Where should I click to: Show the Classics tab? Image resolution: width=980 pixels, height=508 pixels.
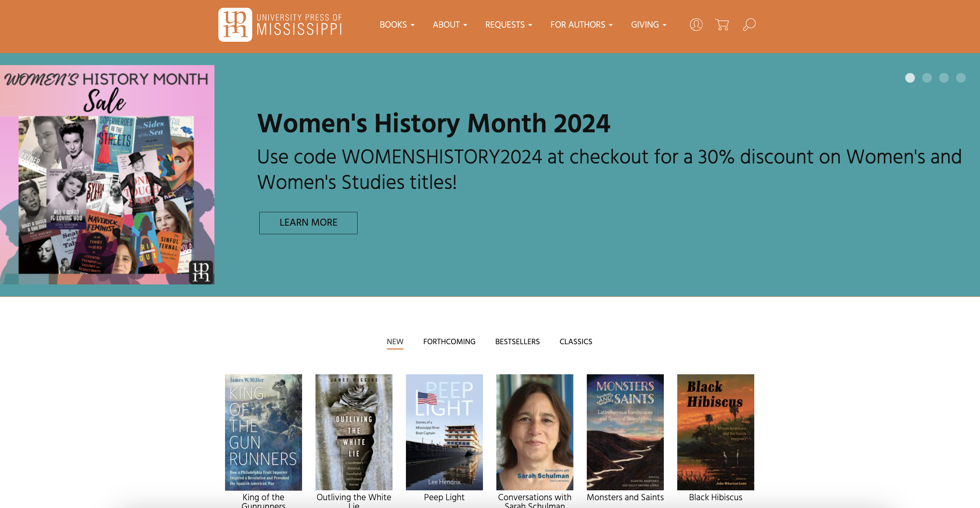coord(575,342)
